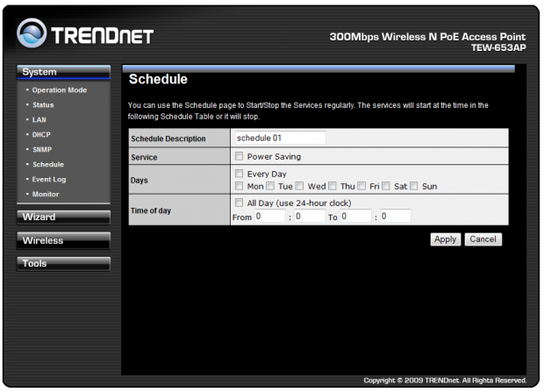Click the TEW-653AP model text

point(498,48)
